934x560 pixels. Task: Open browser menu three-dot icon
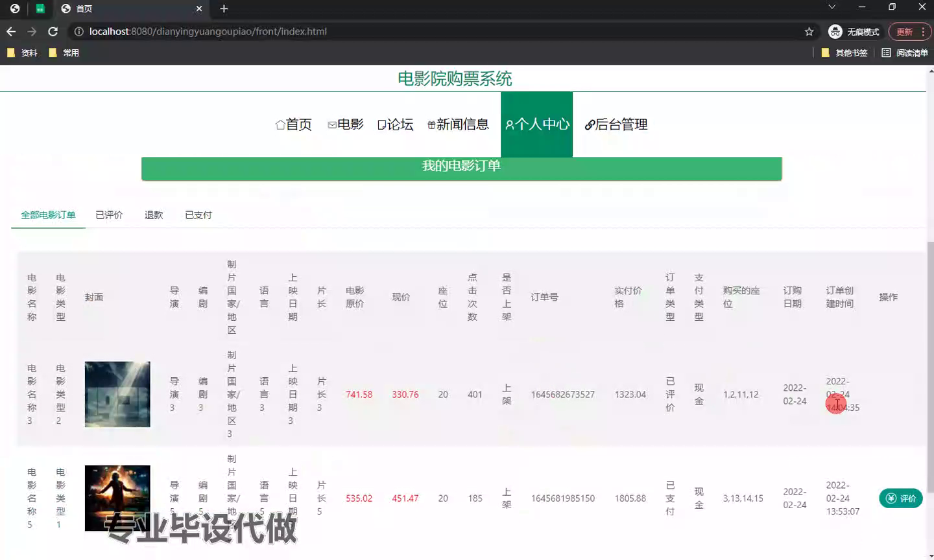point(923,31)
